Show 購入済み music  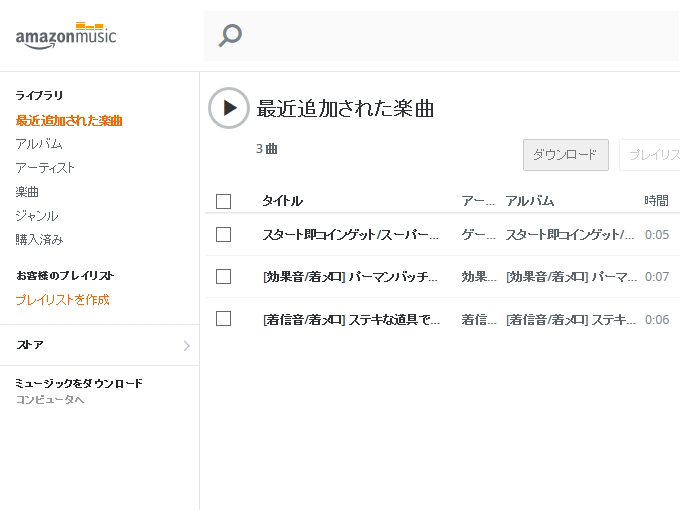point(39,240)
